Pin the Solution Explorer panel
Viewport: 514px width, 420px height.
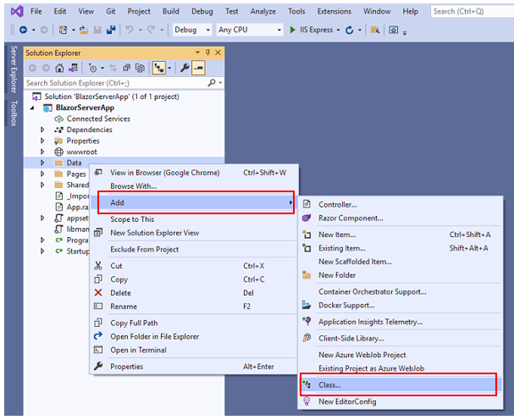207,52
